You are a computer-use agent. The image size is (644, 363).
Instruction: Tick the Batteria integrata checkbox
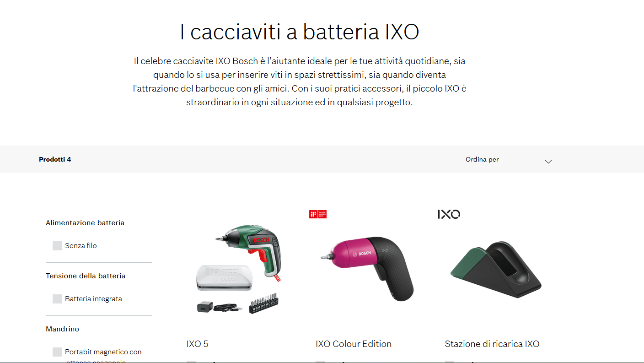coord(57,299)
